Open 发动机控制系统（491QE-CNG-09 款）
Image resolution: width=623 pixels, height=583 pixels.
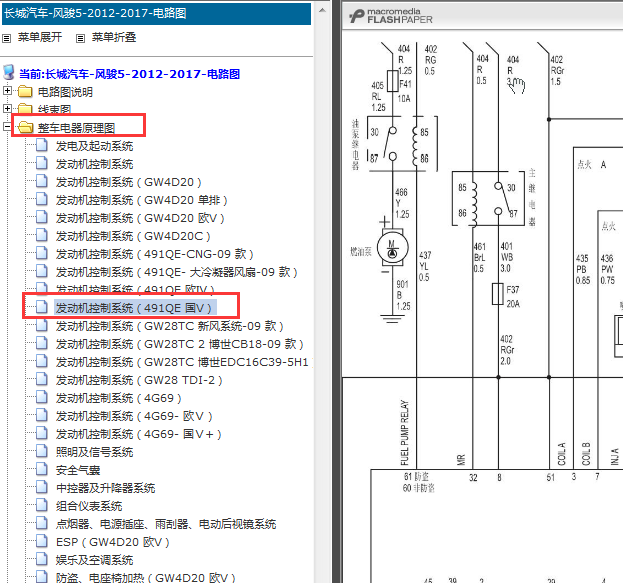(155, 254)
